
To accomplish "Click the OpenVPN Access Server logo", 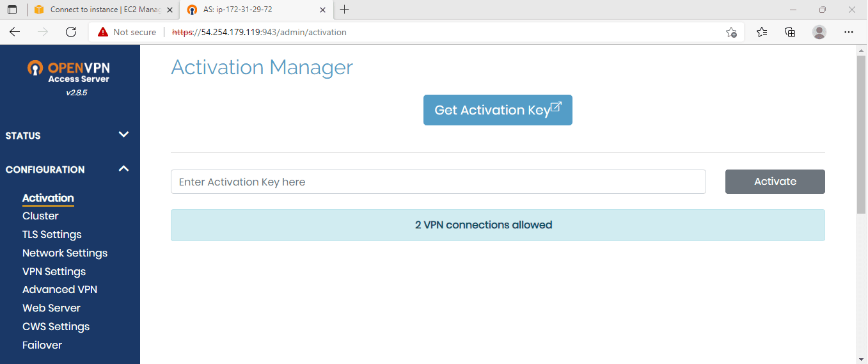I will click(x=70, y=72).
